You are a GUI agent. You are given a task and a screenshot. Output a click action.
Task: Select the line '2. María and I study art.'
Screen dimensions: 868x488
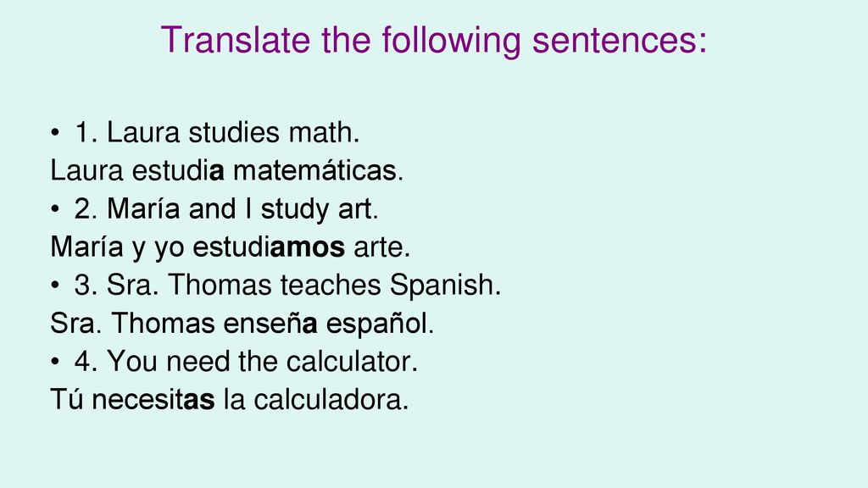coord(226,209)
